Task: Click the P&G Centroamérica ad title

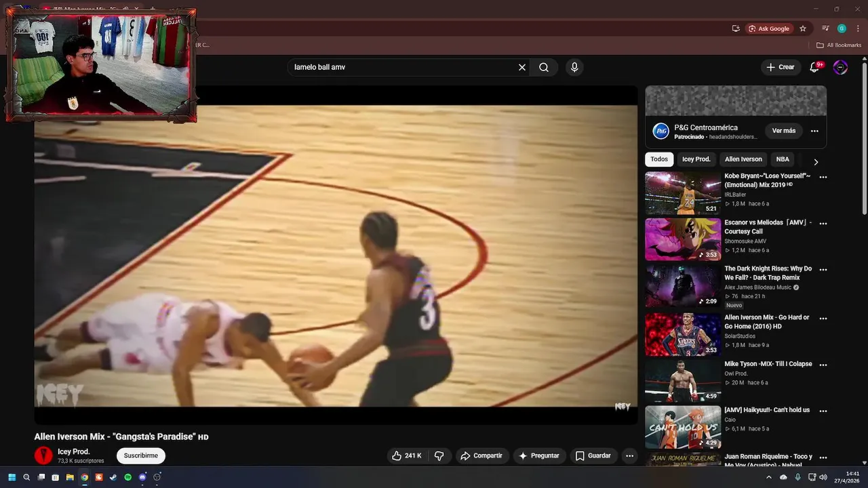Action: (x=706, y=127)
